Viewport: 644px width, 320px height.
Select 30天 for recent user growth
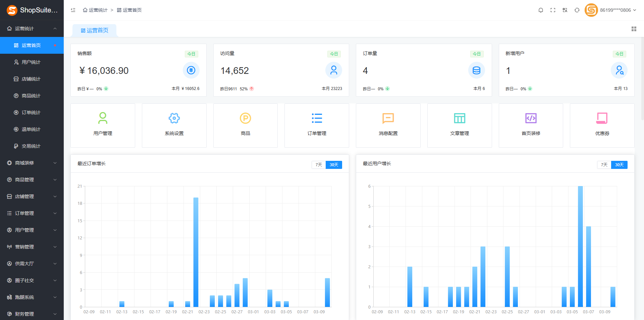(x=619, y=165)
